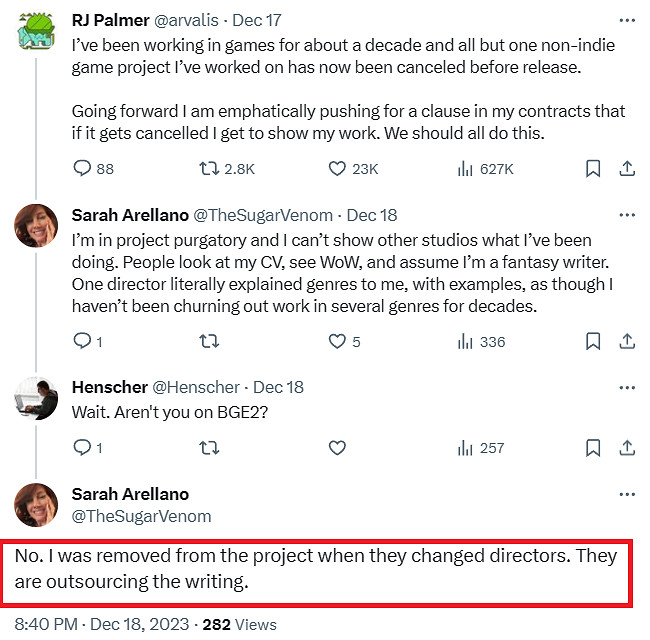
Task: View analytics on RJ Palmer's tweet
Action: click(x=464, y=169)
